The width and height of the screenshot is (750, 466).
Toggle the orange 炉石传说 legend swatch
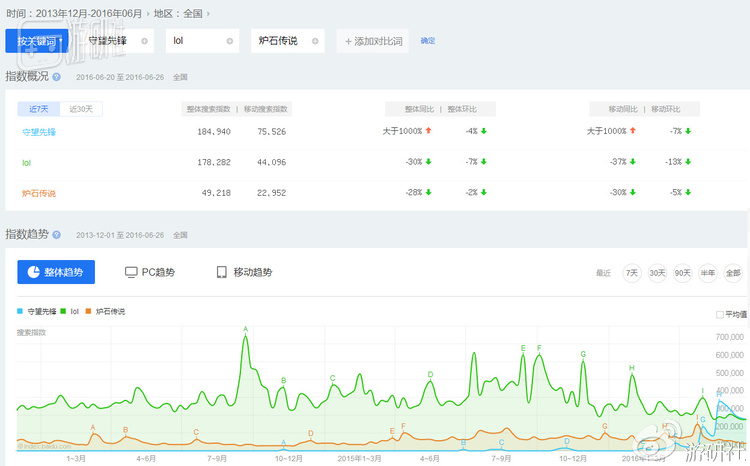point(88,311)
